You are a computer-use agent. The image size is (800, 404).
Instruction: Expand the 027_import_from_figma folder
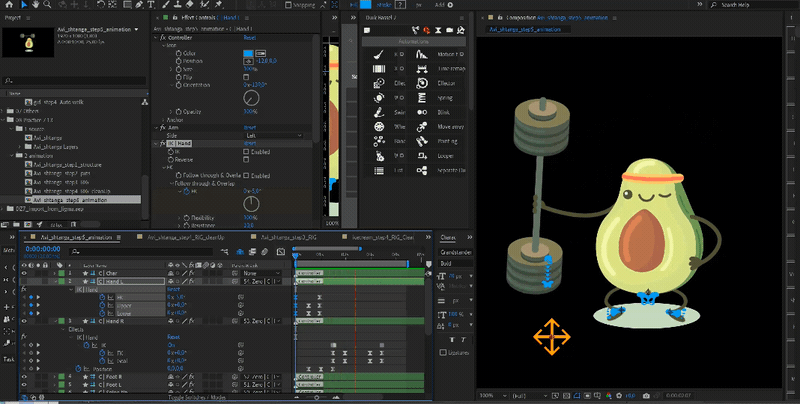pyautogui.click(x=4, y=208)
